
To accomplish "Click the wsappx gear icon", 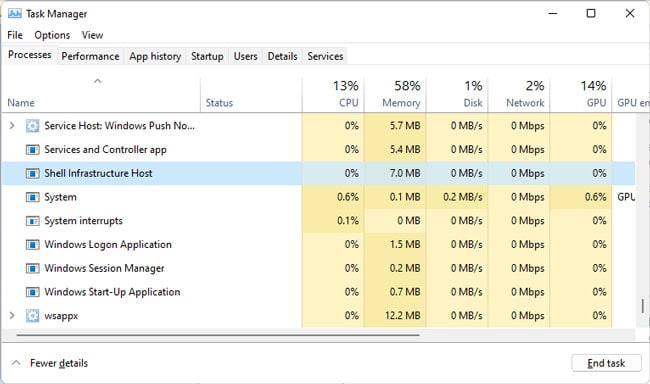I will [32, 316].
